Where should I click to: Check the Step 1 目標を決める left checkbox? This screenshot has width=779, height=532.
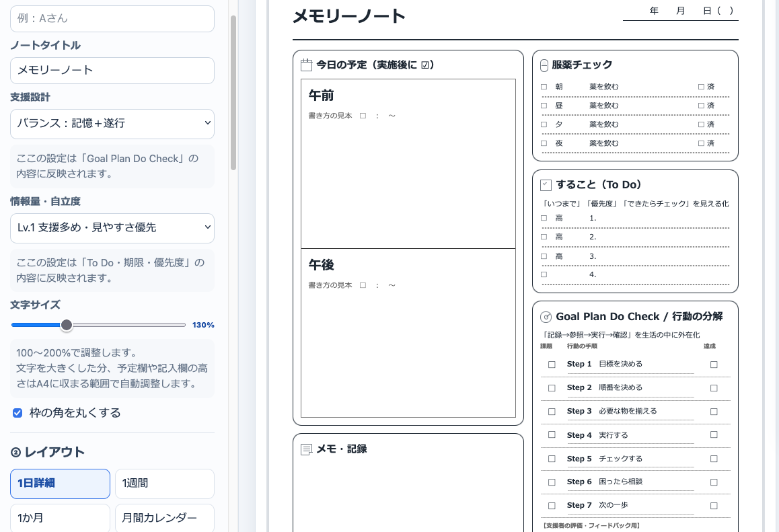click(x=552, y=365)
